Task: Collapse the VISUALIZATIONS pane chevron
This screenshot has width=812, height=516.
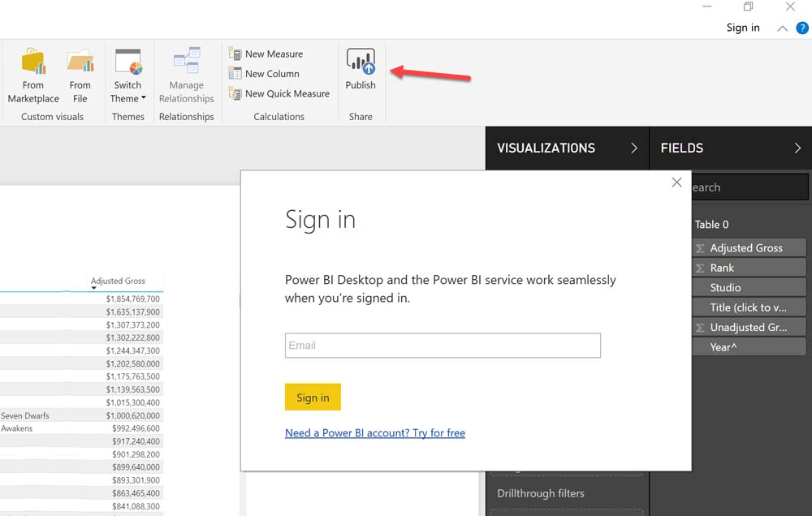Action: pyautogui.click(x=634, y=148)
